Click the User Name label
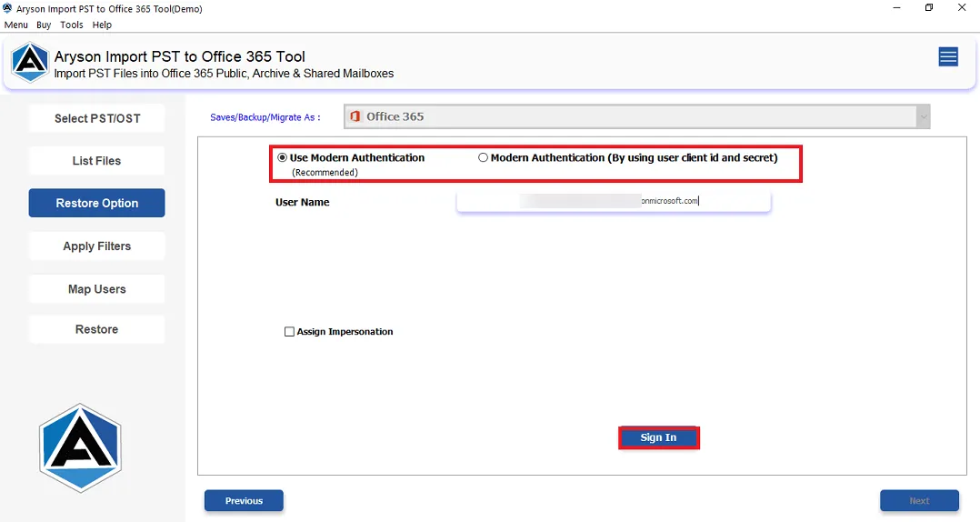 tap(303, 202)
